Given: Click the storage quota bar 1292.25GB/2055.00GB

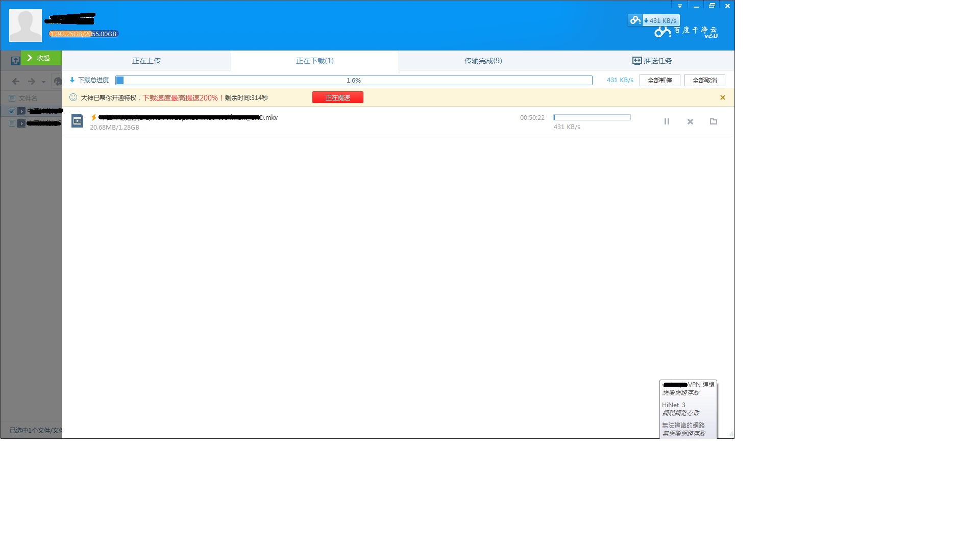Looking at the screenshot, I should pyautogui.click(x=84, y=34).
